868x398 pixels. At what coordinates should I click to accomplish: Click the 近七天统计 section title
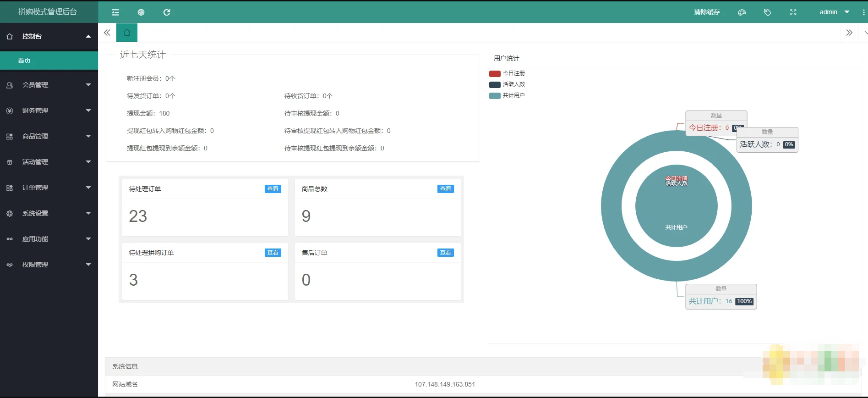[x=142, y=55]
